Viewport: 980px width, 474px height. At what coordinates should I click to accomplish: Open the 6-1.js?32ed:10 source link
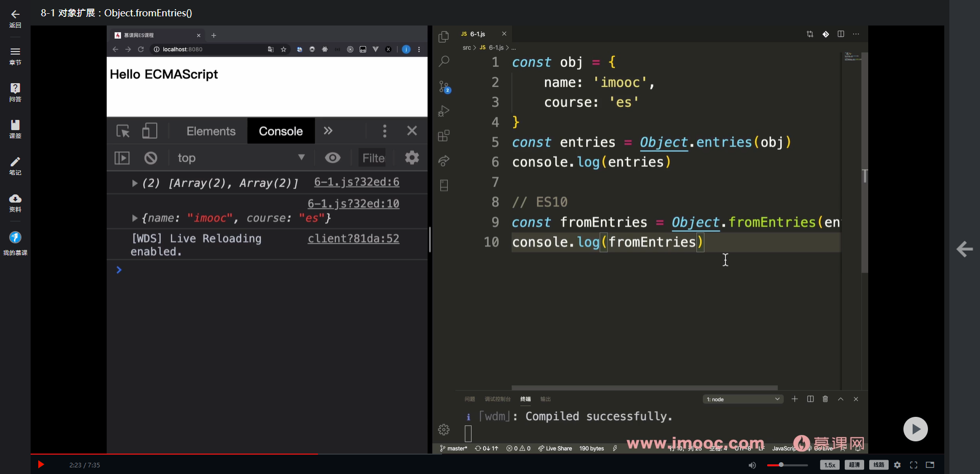pos(353,204)
